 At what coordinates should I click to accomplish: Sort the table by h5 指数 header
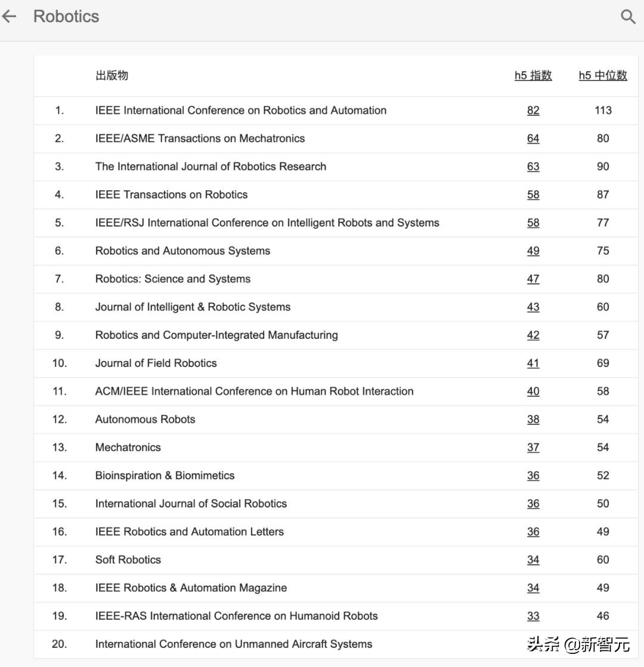pos(533,75)
